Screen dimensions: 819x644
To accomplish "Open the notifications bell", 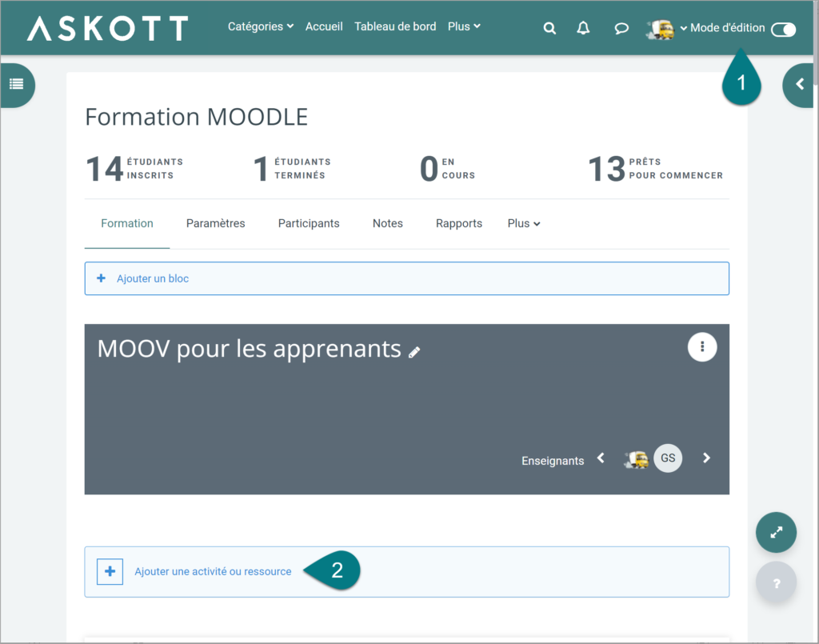I will [583, 28].
